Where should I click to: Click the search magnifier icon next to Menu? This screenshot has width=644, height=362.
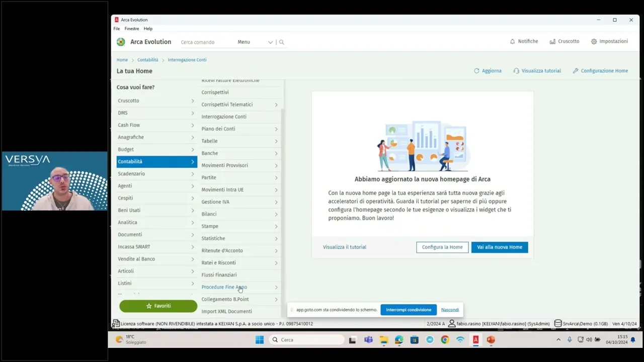click(281, 42)
